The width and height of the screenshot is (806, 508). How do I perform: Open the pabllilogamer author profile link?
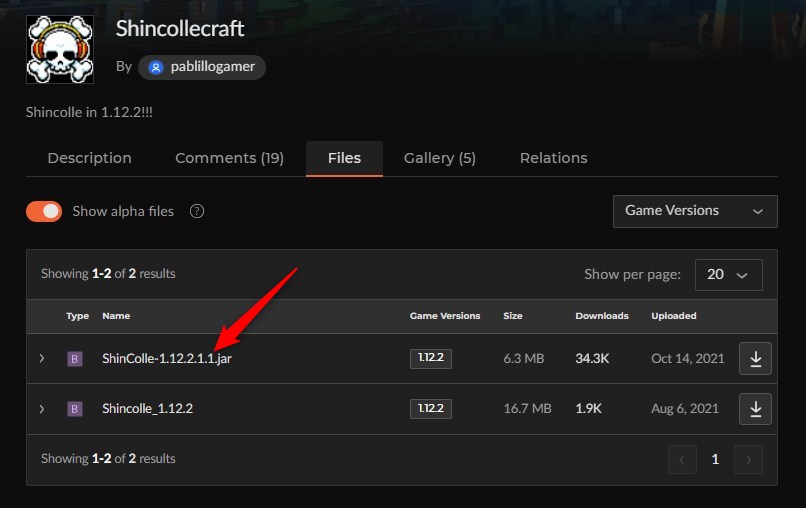tap(202, 67)
